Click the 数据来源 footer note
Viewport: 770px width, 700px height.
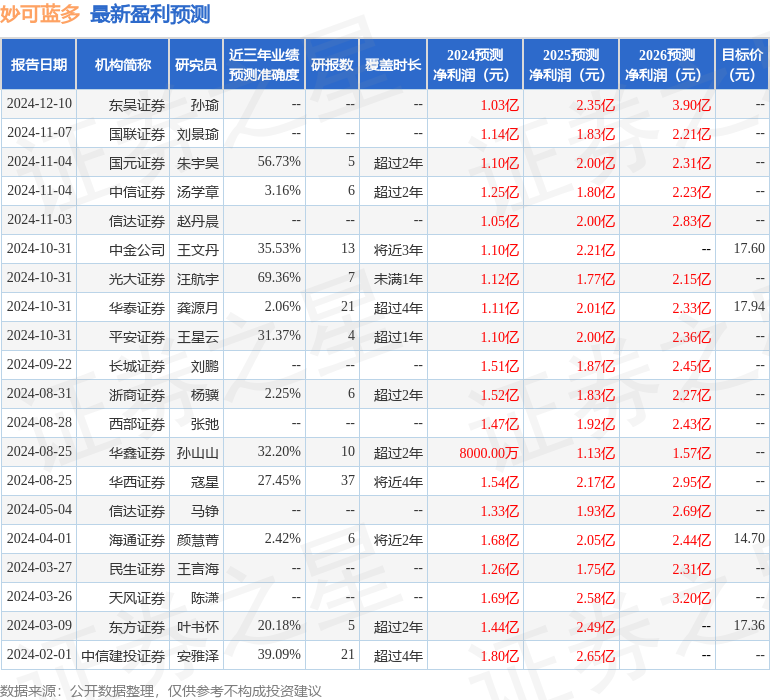pyautogui.click(x=161, y=691)
